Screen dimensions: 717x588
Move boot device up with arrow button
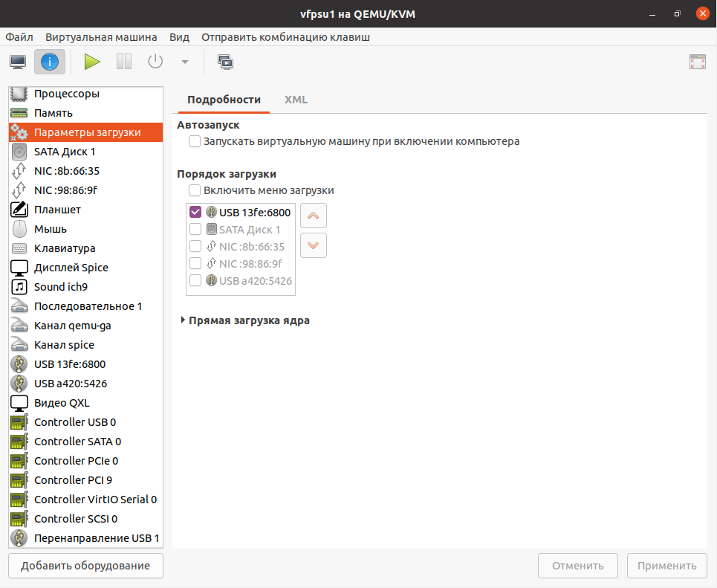(314, 216)
